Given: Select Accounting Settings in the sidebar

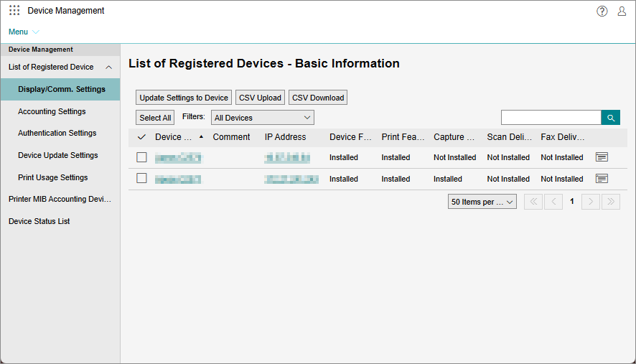Looking at the screenshot, I should tap(52, 111).
